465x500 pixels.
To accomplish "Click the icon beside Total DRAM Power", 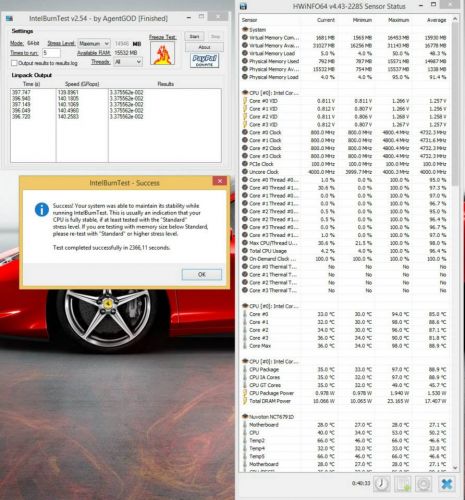I will (x=245, y=401).
